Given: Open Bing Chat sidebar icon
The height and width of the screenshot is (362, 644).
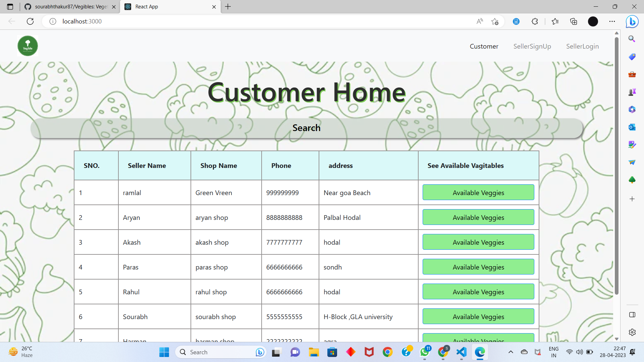Looking at the screenshot, I should (x=632, y=21).
